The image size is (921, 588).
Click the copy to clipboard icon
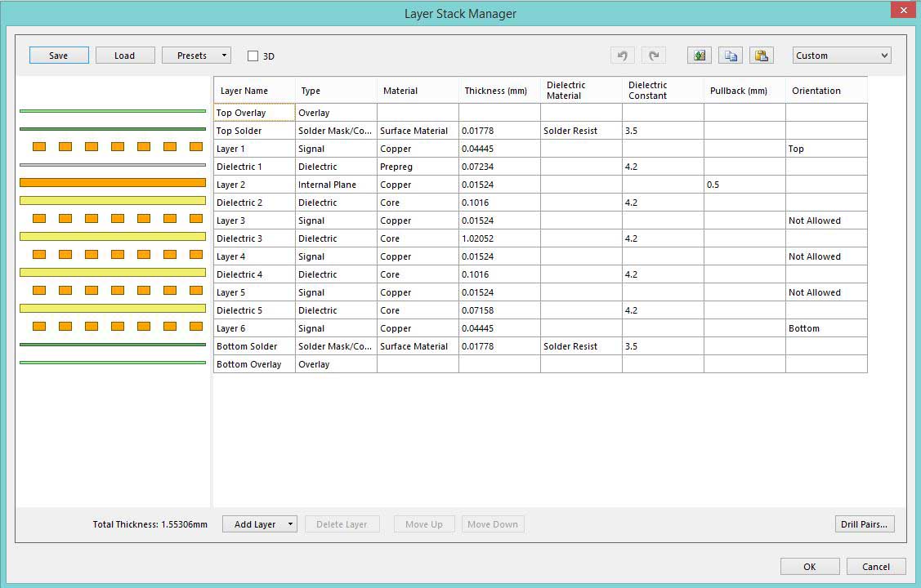731,56
